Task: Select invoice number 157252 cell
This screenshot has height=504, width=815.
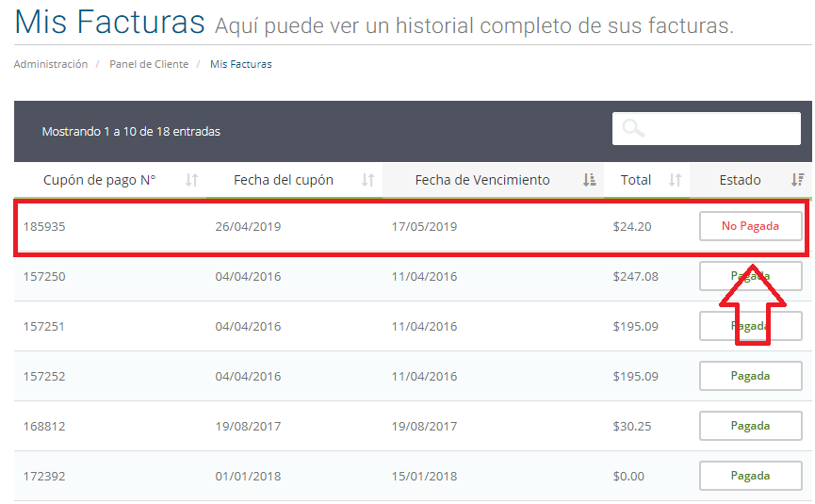Action: (44, 376)
